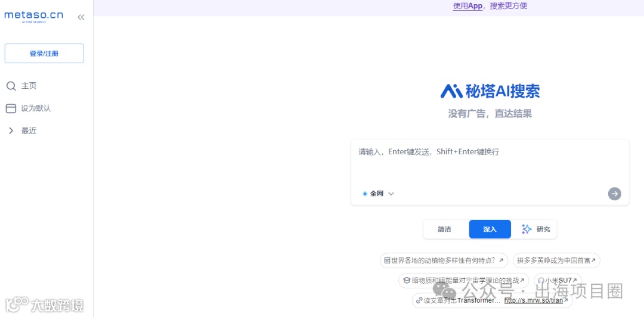Click the 主页 label in sidebar
This screenshot has height=317, width=644.
tap(29, 86)
